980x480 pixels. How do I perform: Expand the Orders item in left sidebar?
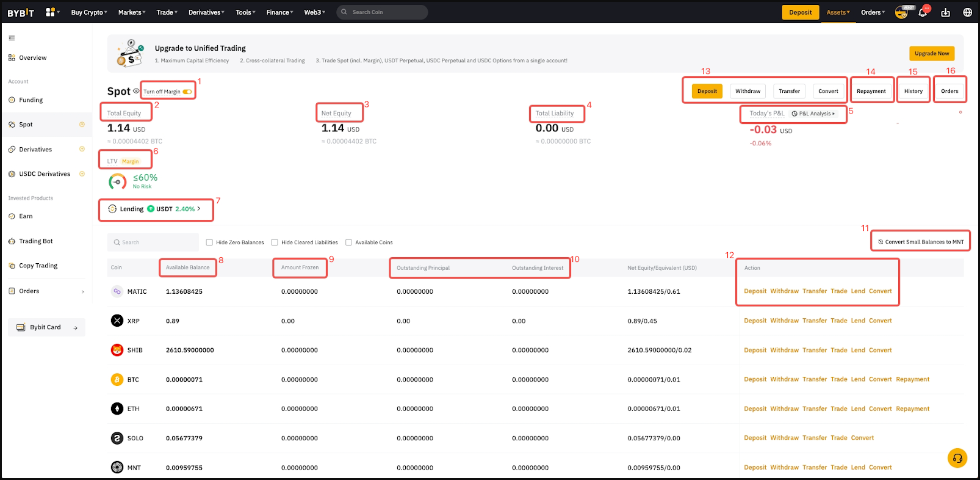[46, 291]
